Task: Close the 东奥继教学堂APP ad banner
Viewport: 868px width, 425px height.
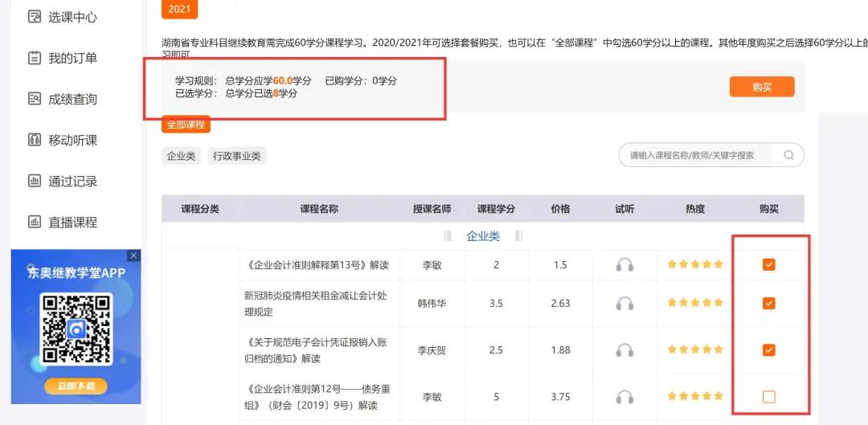Action: (x=134, y=255)
